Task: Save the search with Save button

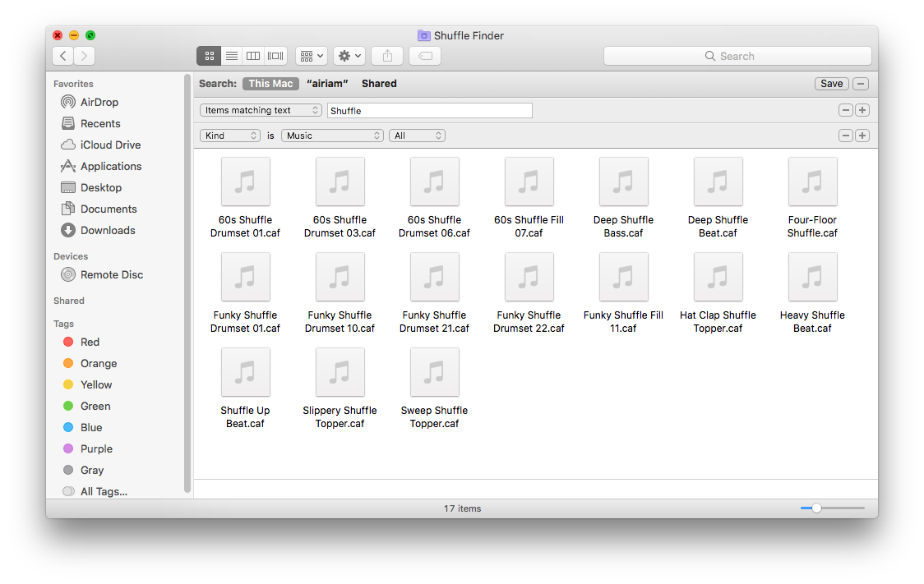Action: coord(831,84)
